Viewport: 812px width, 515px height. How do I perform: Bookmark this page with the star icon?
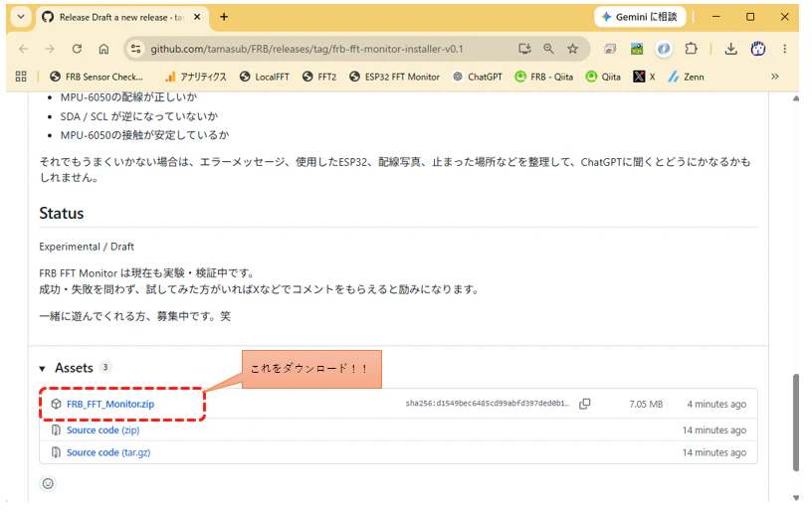[x=572, y=49]
